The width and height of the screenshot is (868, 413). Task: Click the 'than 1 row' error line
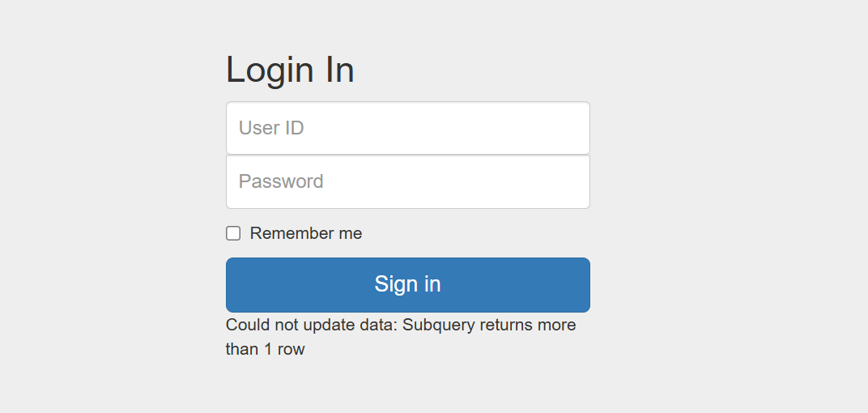coord(265,349)
